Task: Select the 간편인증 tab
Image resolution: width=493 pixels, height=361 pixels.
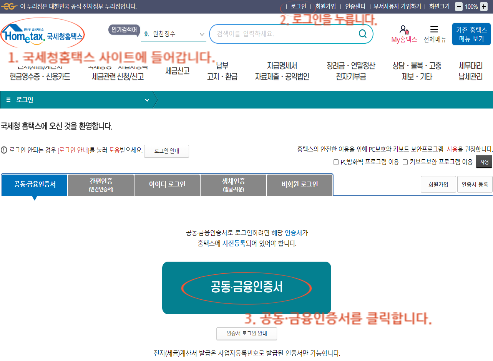Action: 101,185
